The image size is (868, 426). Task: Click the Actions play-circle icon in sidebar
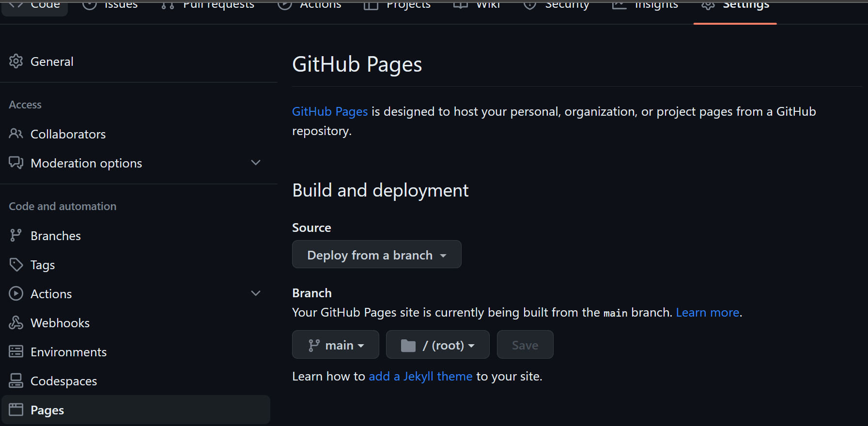coord(16,293)
